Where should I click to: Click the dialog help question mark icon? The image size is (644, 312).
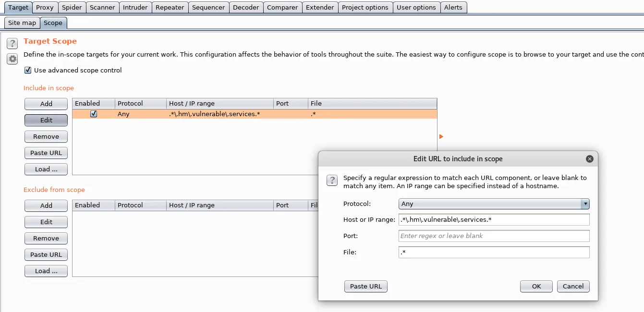pos(332,180)
